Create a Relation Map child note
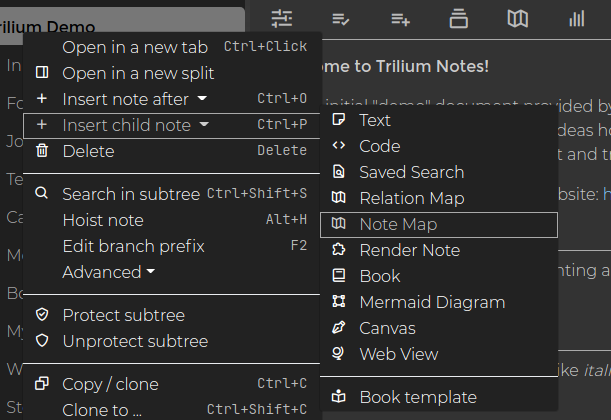611x420 pixels. (439, 198)
